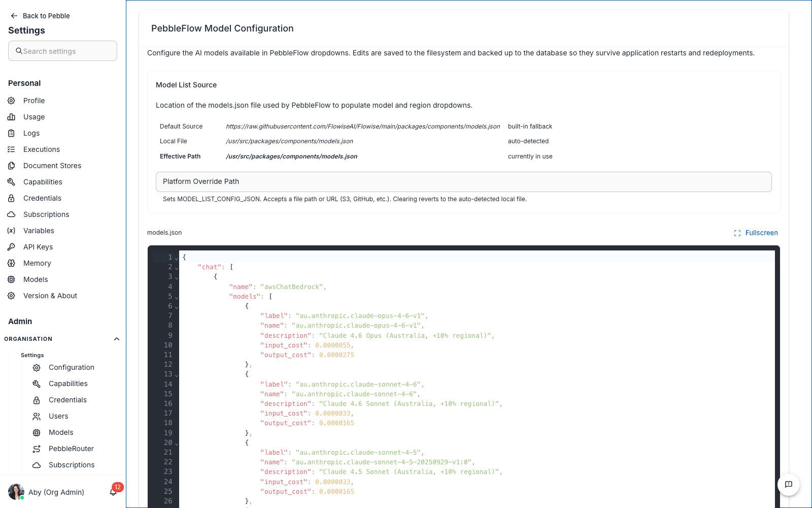This screenshot has height=508, width=812.
Task: Fold the sonnet-4-6 block at line 13
Action: pyautogui.click(x=177, y=375)
